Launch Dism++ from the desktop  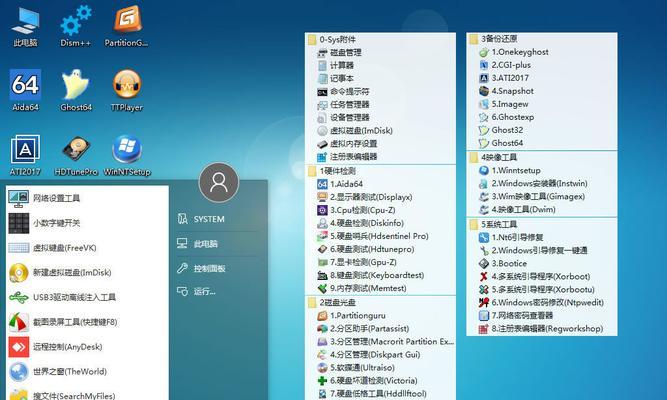76,26
